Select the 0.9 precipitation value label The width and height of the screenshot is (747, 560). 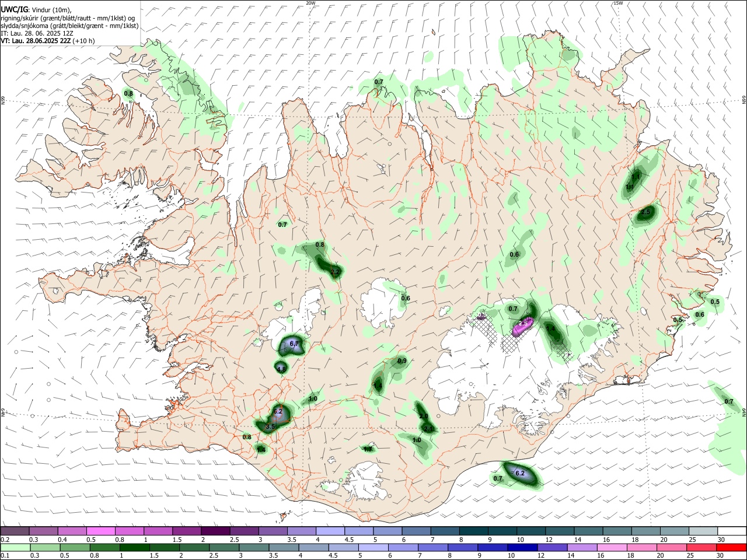coord(402,361)
